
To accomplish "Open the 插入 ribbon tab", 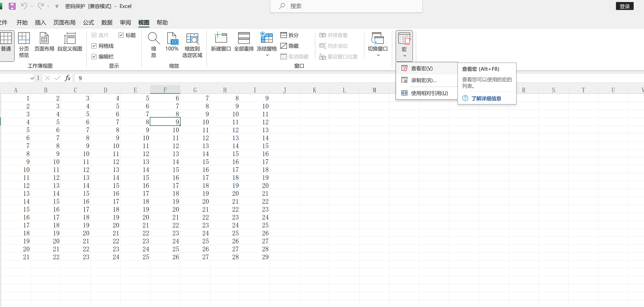I will pyautogui.click(x=40, y=23).
